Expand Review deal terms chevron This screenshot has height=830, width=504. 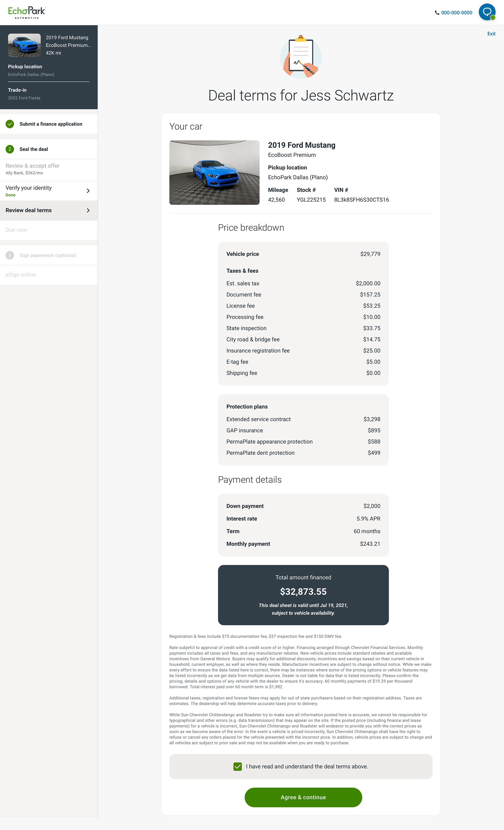pyautogui.click(x=88, y=211)
